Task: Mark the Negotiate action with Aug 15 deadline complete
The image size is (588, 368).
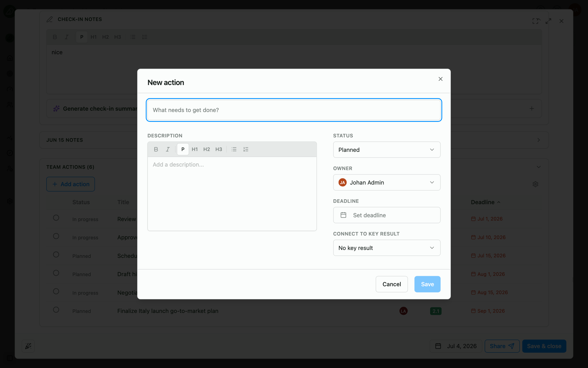Action: tap(56, 291)
